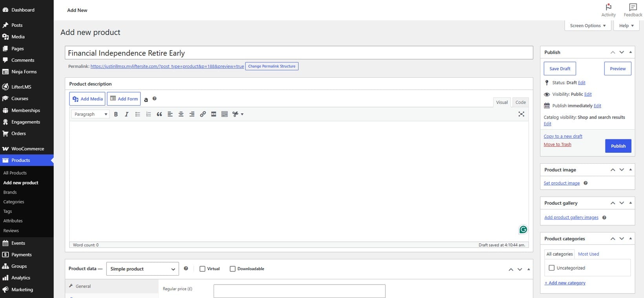Click inside the product description editor area

click(299, 181)
